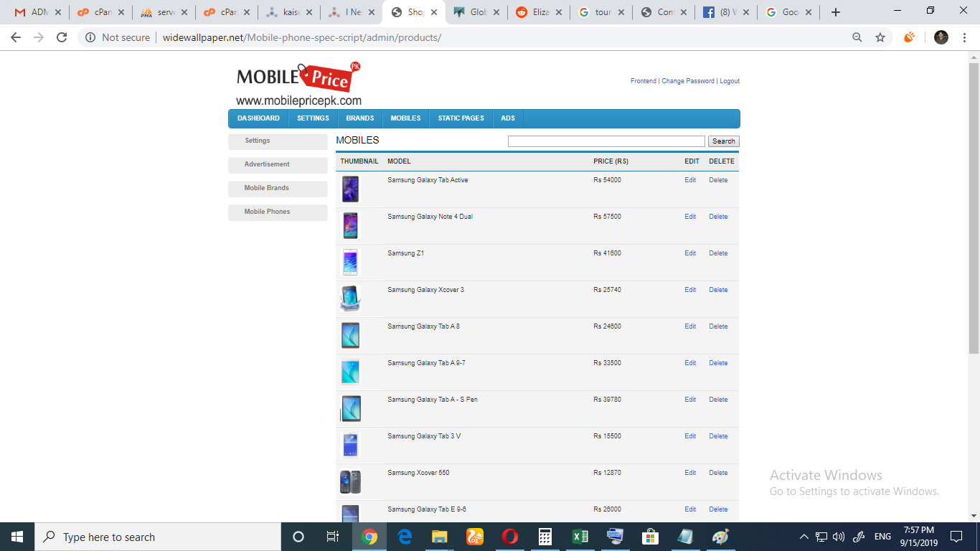Image resolution: width=980 pixels, height=551 pixels.
Task: Click the volume speaker tray icon
Action: tap(839, 537)
